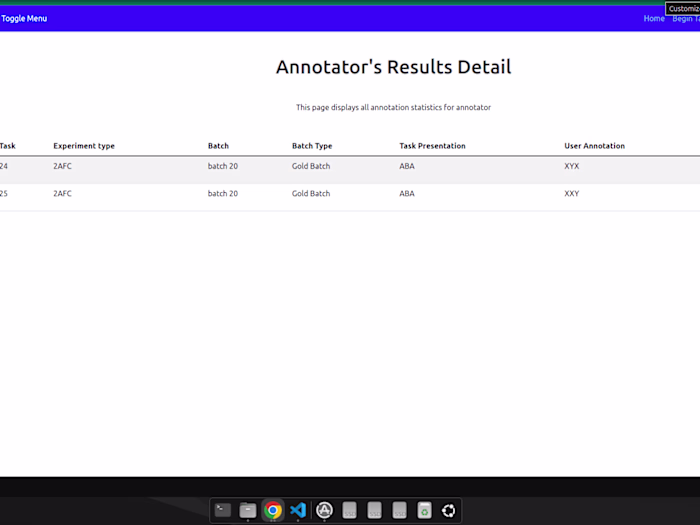This screenshot has width=700, height=525.
Task: Select Gold Batch in task 24 row
Action: click(x=311, y=166)
